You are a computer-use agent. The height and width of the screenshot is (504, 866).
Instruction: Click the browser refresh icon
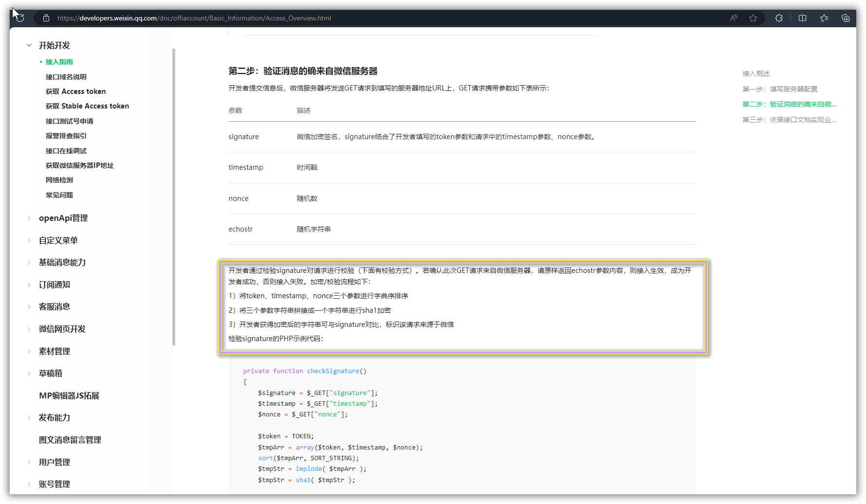pyautogui.click(x=19, y=18)
